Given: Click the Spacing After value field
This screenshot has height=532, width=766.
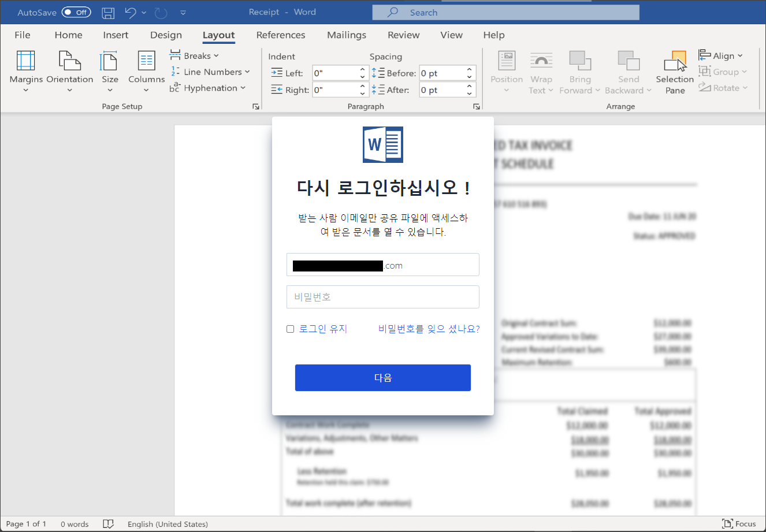Looking at the screenshot, I should (x=442, y=90).
